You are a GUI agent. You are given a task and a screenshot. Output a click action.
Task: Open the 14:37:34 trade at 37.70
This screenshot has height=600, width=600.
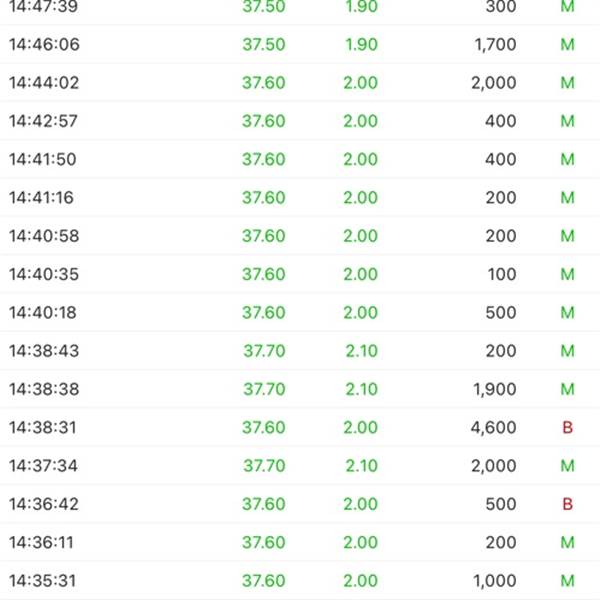point(300,466)
